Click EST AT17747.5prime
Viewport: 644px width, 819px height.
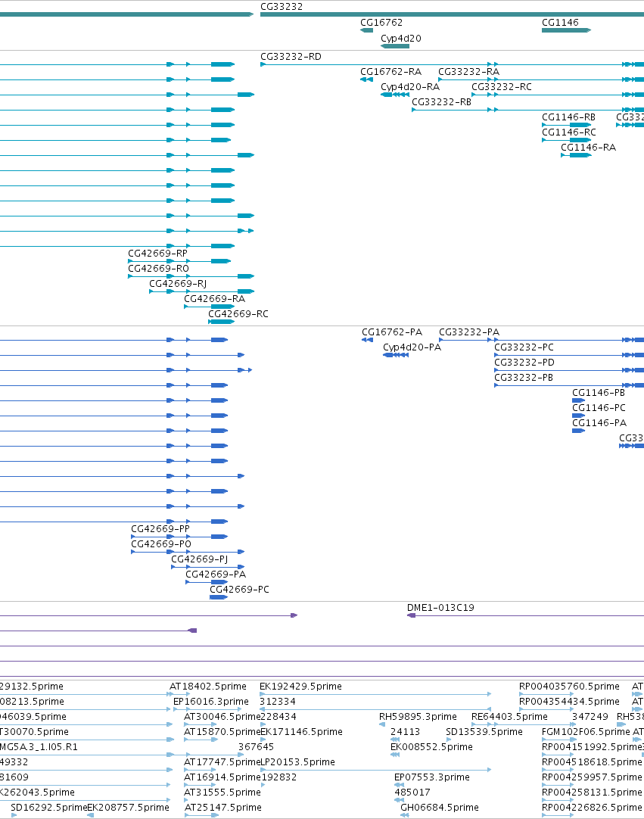pos(222,762)
